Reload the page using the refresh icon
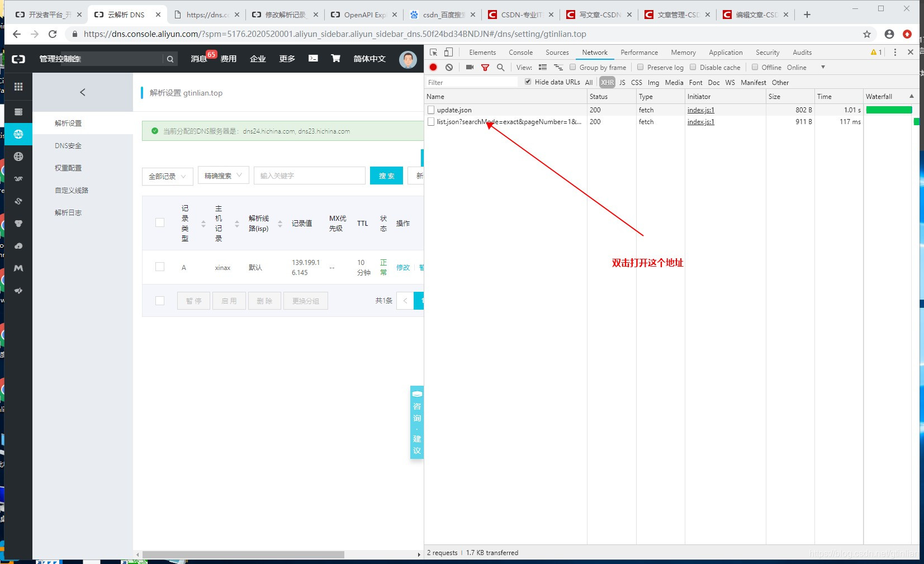Viewport: 924px width, 564px height. [53, 34]
